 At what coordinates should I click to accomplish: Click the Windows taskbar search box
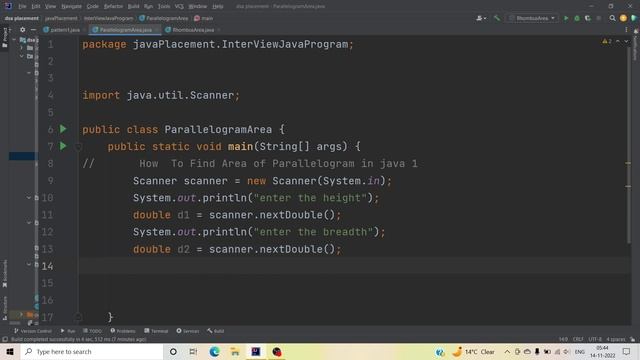click(92, 351)
